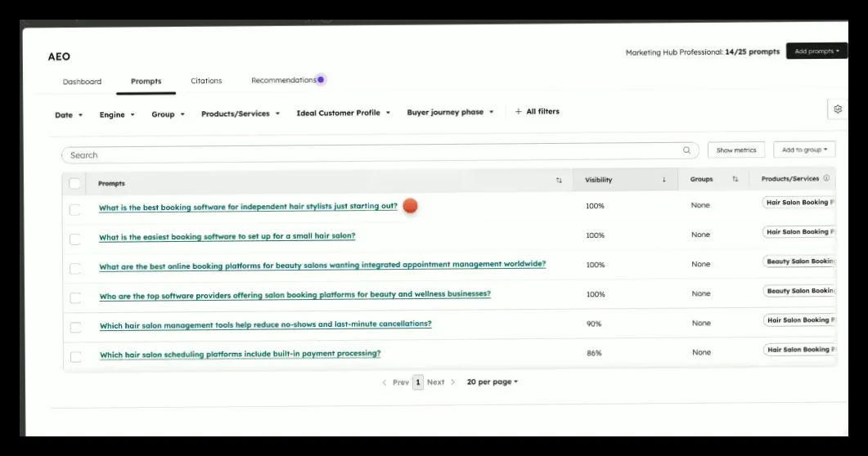
Task: Switch to the Dashboard tab
Action: [x=82, y=81]
